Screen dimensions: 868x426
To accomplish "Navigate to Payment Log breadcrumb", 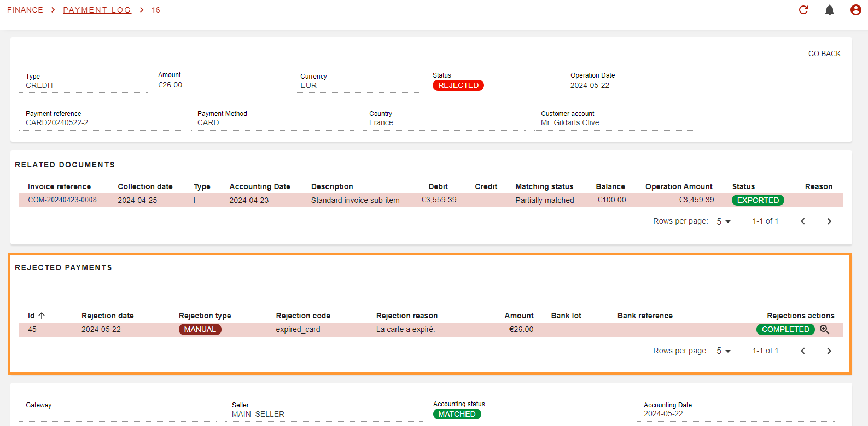I will [x=97, y=10].
